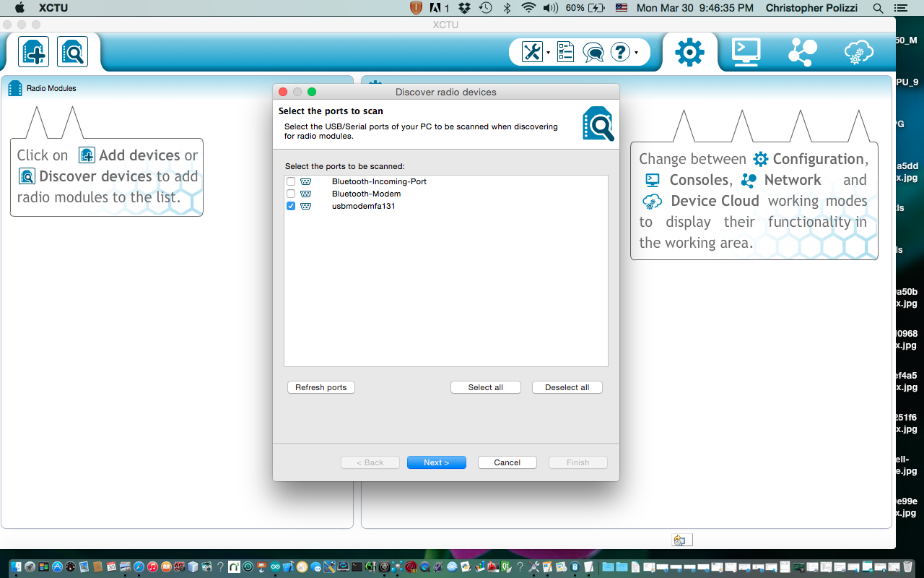This screenshot has height=578, width=924.
Task: Switch to Consoles working mode
Action: (x=746, y=52)
